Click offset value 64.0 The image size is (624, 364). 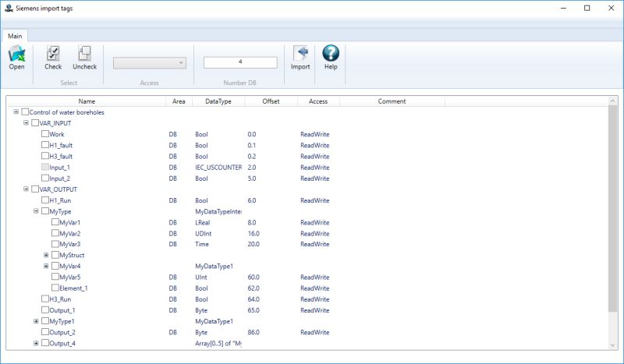tap(253, 299)
